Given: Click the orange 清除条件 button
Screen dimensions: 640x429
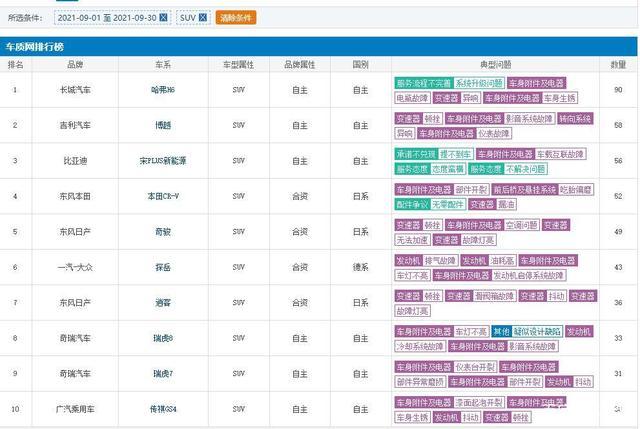Looking at the screenshot, I should 236,18.
